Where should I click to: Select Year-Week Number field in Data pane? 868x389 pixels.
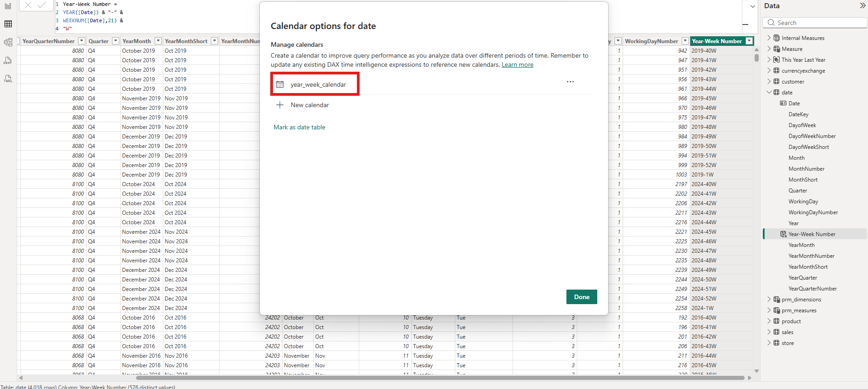pyautogui.click(x=812, y=234)
